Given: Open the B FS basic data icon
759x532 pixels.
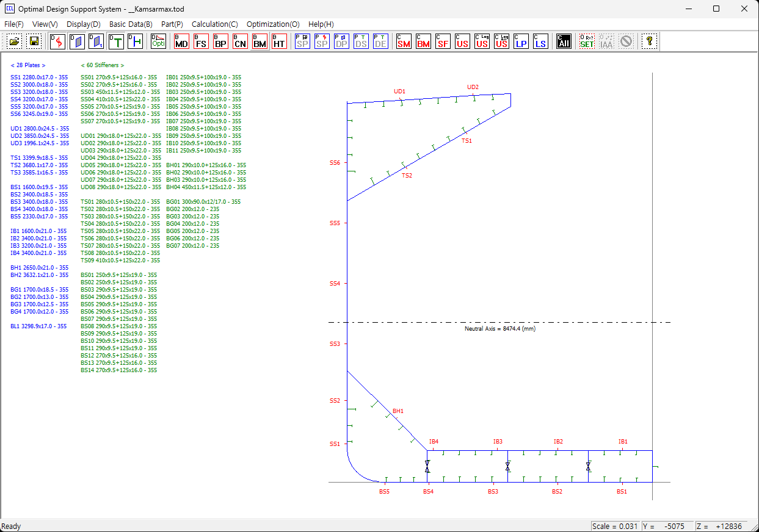Looking at the screenshot, I should coord(201,41).
